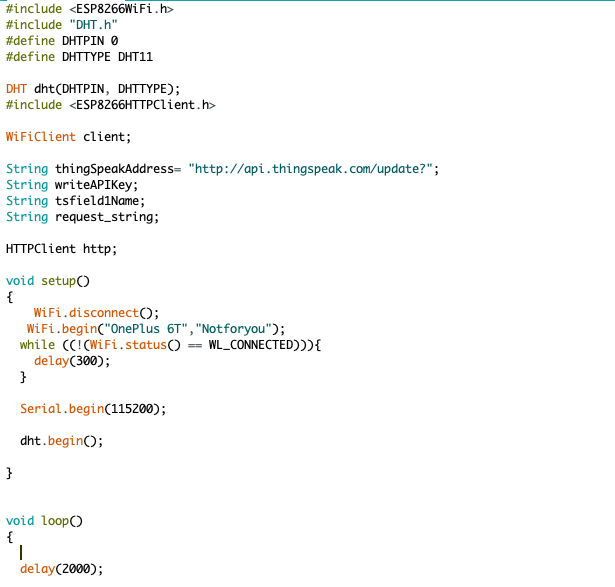Click the 'String tsfield1Name;' line
The width and height of the screenshot is (615, 587).
tap(75, 201)
